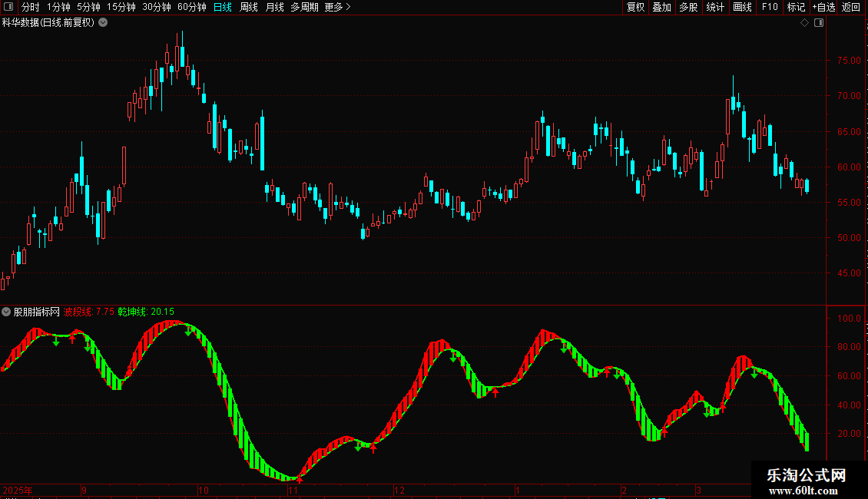Click 叠加 overlay tool

tap(661, 7)
